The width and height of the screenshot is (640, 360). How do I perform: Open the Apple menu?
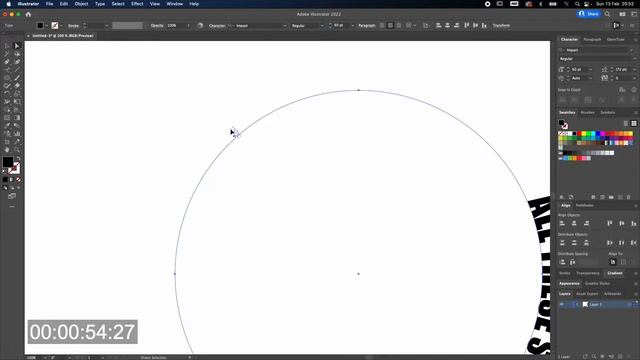9,4
